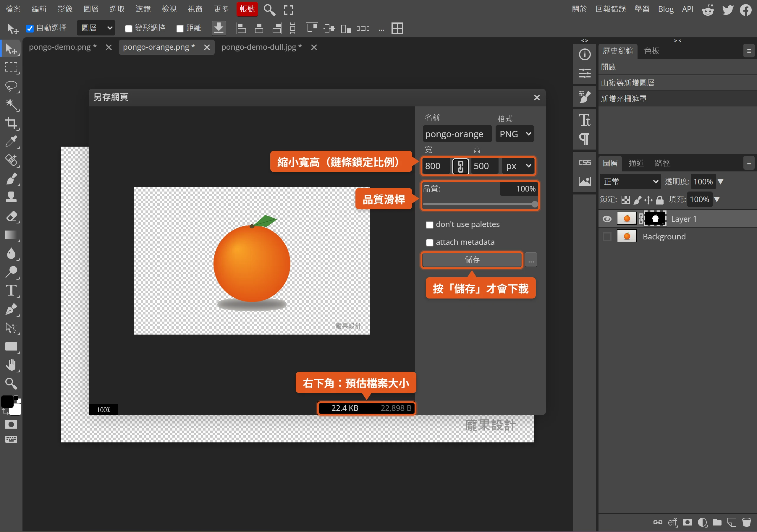
Task: Open the 圖層 auto-select dropdown
Action: pos(96,28)
